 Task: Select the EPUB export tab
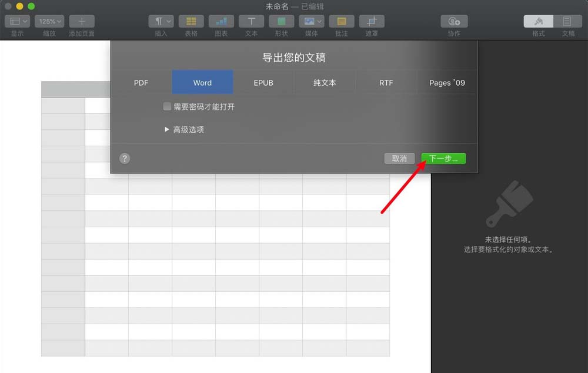coord(263,82)
